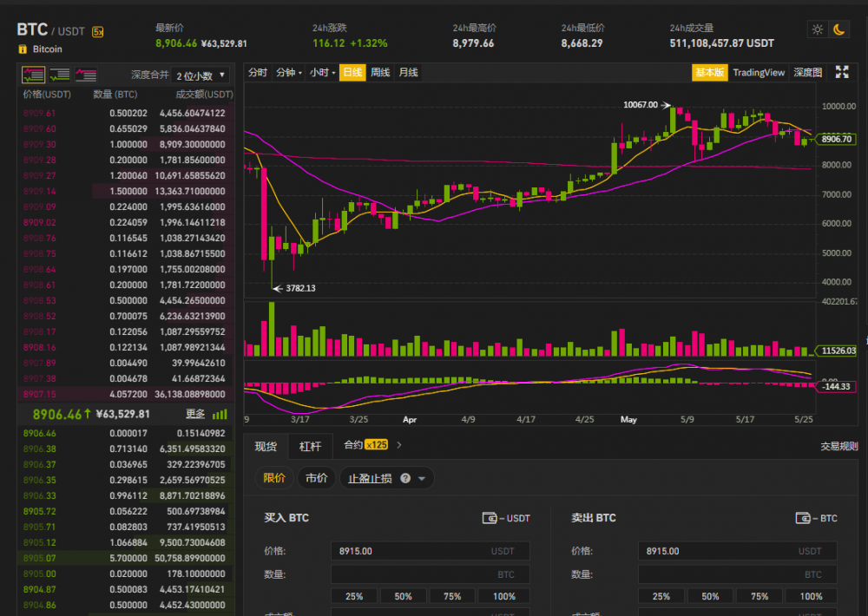
Task: Click the help question mark beside 止盈止损
Action: pyautogui.click(x=405, y=478)
